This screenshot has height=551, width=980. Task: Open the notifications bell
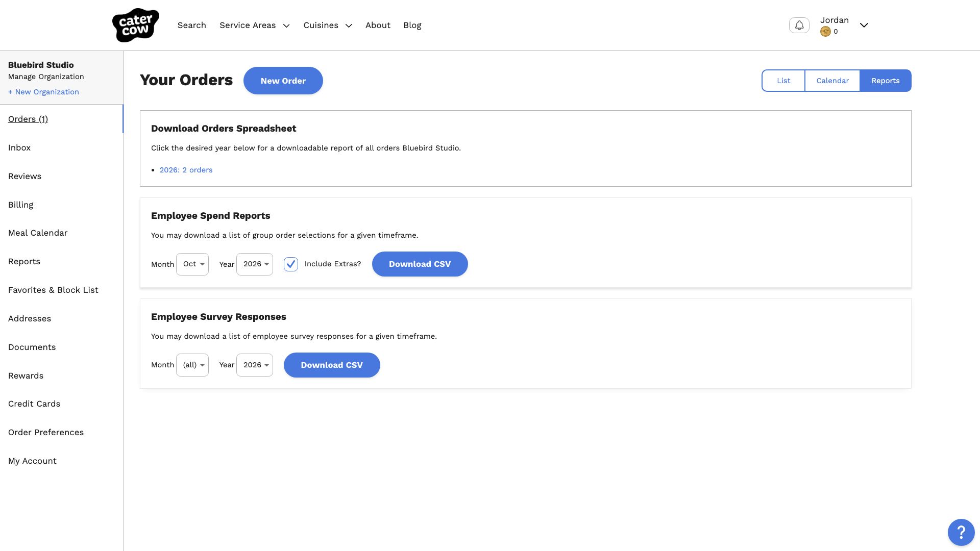tap(799, 25)
